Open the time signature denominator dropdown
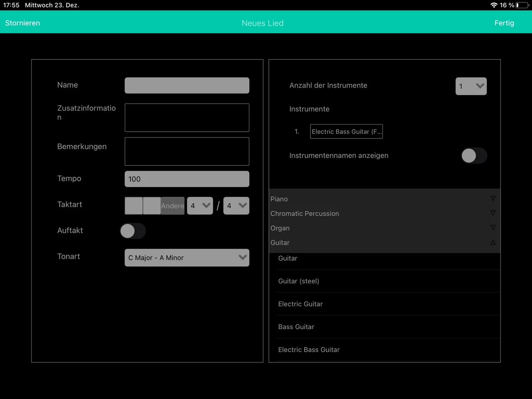This screenshot has width=532, height=399. 236,206
